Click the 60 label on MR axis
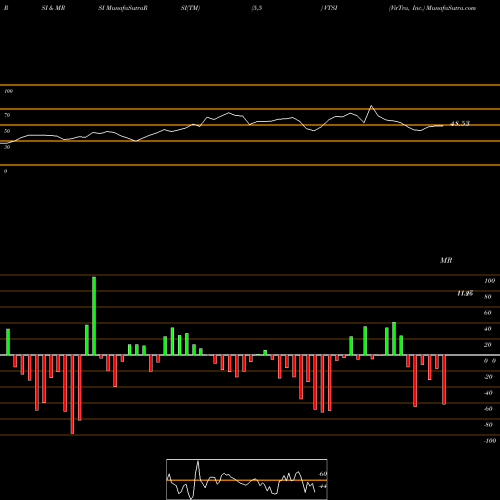The height and width of the screenshot is (500, 500). [x=488, y=313]
